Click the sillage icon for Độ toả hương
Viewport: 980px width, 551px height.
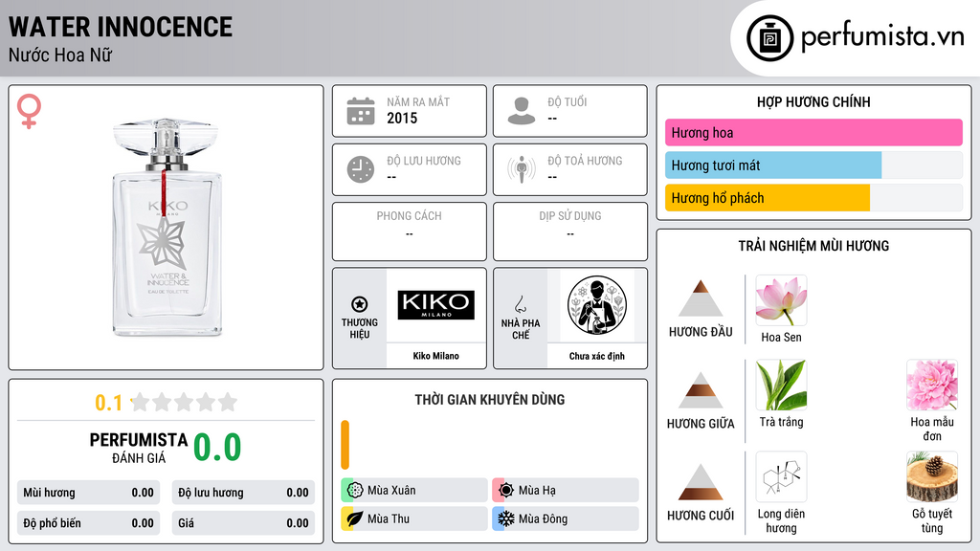tap(522, 169)
